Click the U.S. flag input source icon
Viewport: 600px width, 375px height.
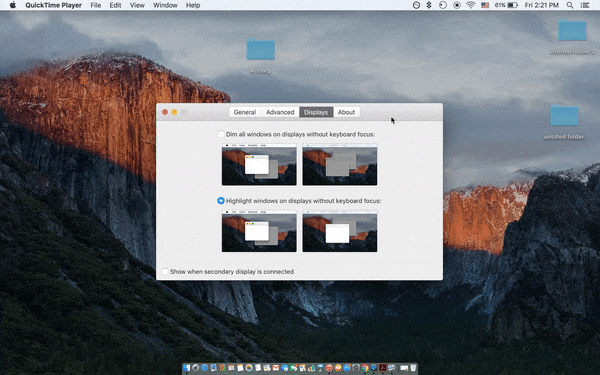[x=485, y=5]
